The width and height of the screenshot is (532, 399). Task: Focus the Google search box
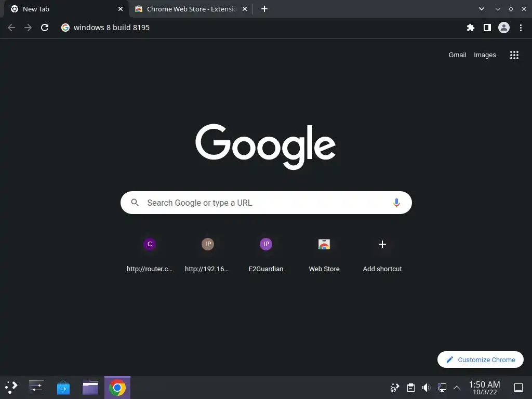(266, 203)
